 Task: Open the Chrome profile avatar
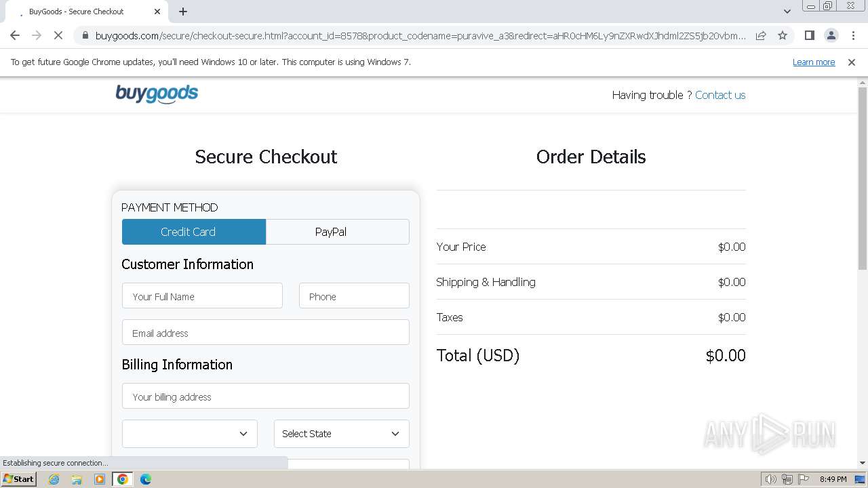click(831, 35)
